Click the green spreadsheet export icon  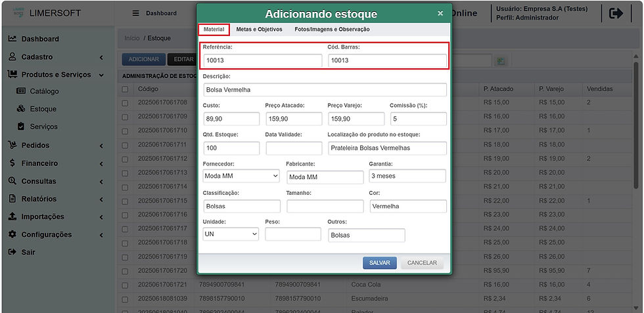501,61
